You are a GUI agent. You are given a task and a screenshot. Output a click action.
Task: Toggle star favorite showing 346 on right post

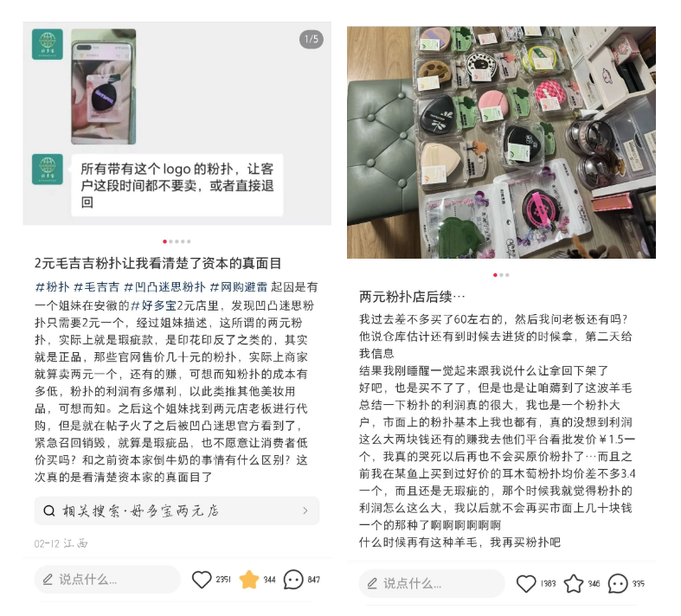[574, 583]
